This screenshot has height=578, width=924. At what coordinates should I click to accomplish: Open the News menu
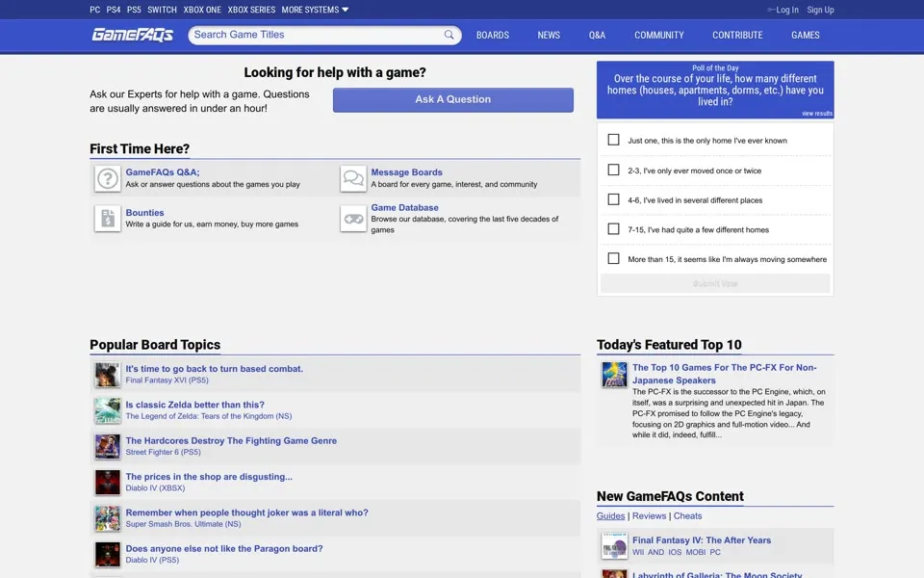pos(549,35)
